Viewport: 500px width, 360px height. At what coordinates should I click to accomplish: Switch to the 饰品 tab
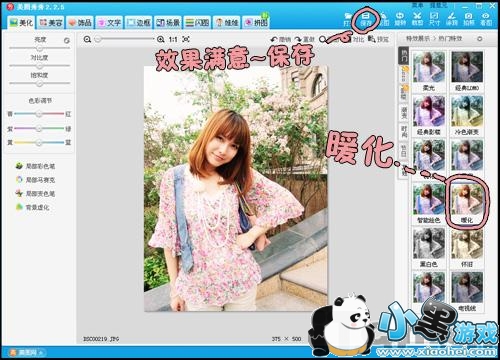80,22
